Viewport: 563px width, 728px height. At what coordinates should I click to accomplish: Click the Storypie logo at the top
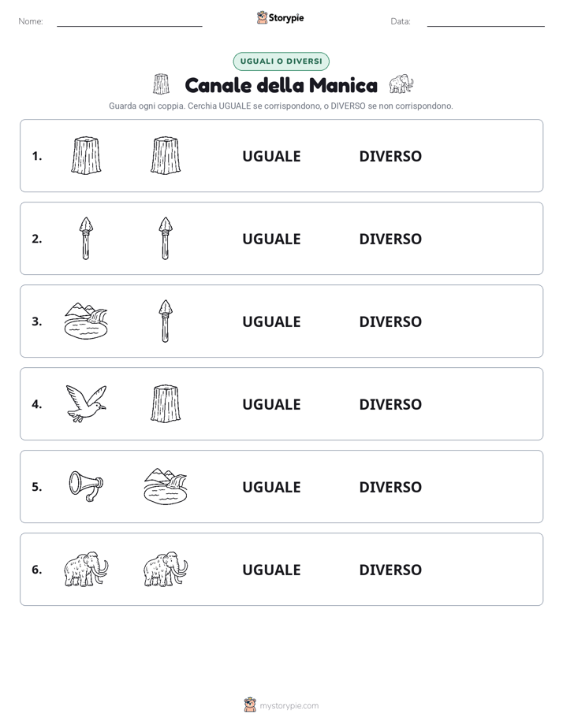pos(281,17)
